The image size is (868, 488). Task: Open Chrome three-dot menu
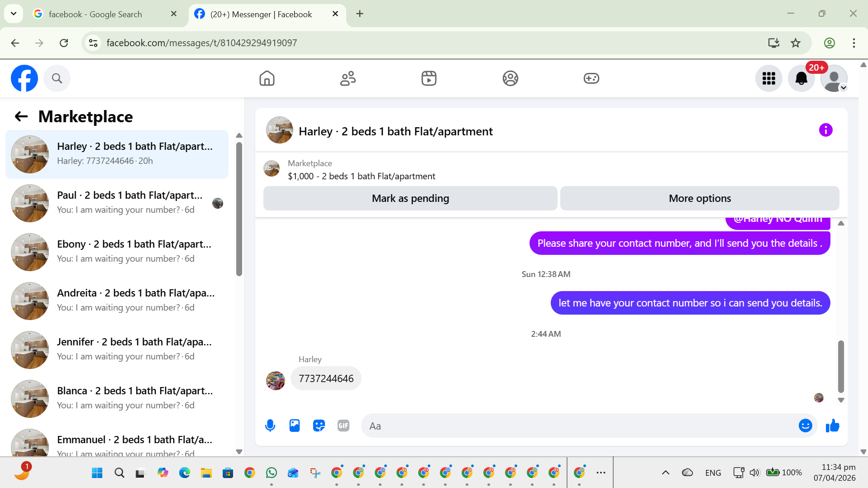[854, 43]
